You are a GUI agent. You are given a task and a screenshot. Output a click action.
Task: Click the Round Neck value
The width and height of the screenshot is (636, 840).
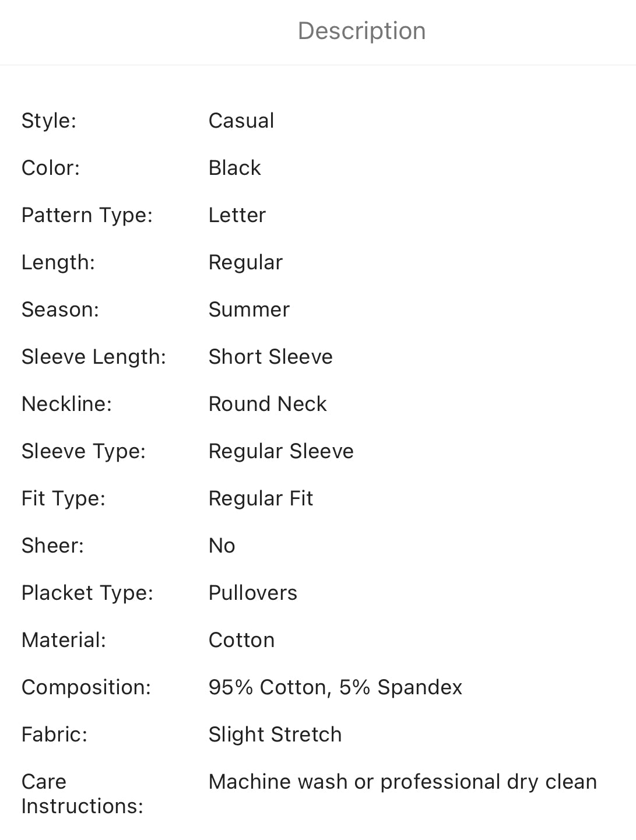click(x=268, y=404)
